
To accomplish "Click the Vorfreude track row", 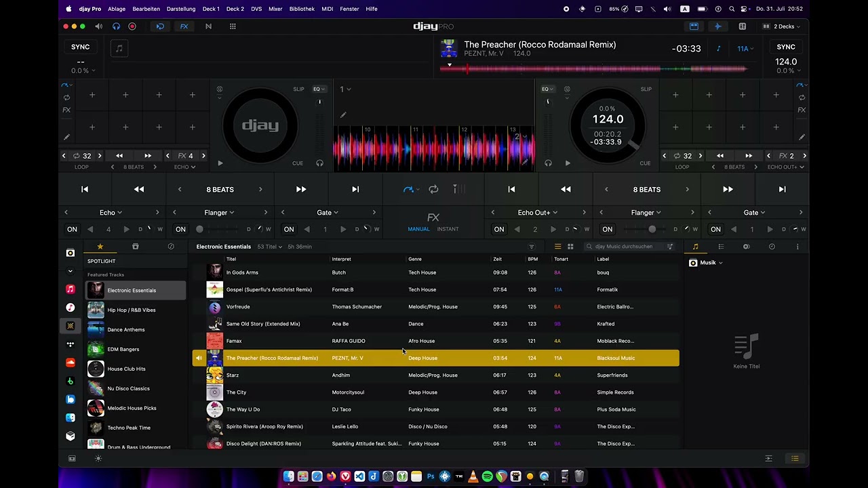I will click(x=435, y=307).
